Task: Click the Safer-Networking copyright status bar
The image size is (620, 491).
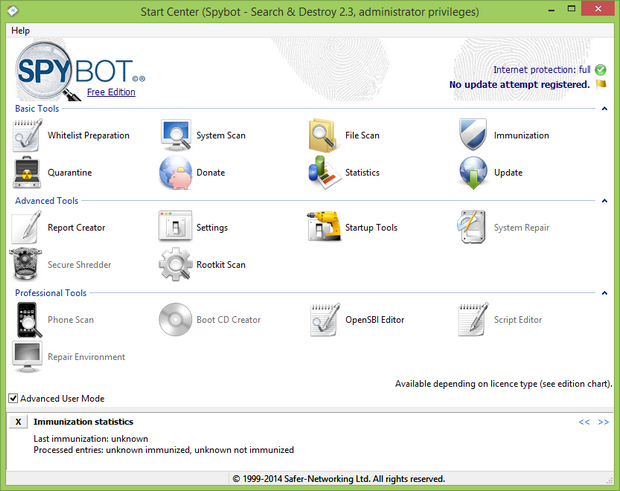Action: point(338,479)
